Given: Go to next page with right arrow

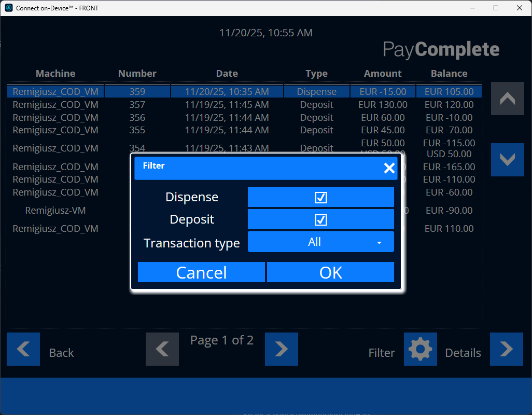Looking at the screenshot, I should tap(282, 349).
